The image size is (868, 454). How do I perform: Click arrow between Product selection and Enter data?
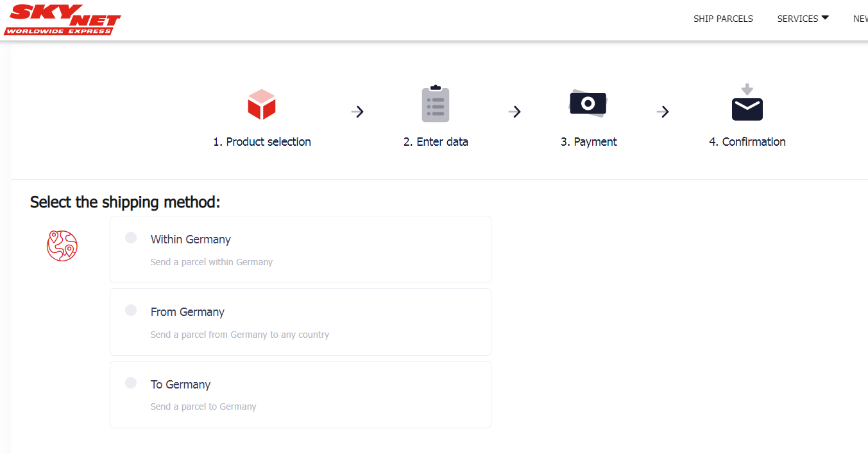coord(358,112)
